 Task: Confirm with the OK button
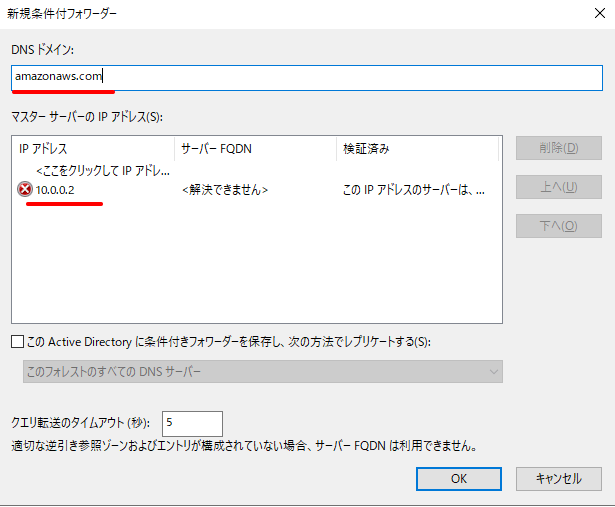459,479
